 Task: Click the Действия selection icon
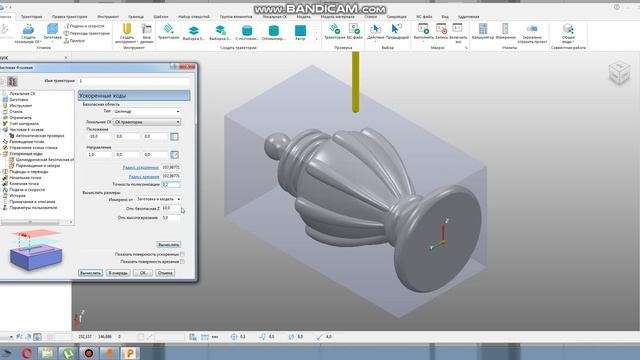click(x=376, y=29)
